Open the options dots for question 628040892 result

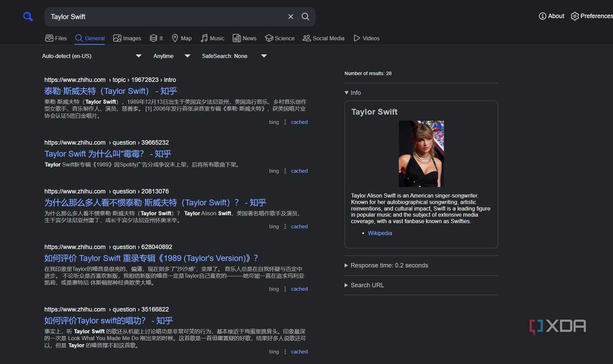(285, 289)
